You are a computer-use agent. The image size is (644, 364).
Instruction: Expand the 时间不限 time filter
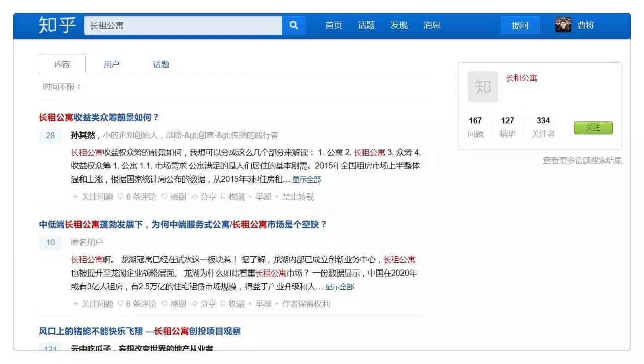click(x=62, y=87)
